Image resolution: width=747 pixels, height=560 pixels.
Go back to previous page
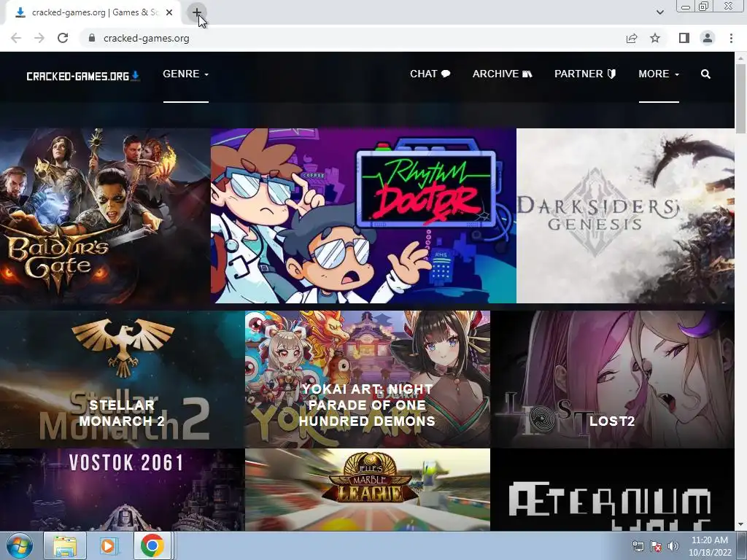[x=16, y=38]
